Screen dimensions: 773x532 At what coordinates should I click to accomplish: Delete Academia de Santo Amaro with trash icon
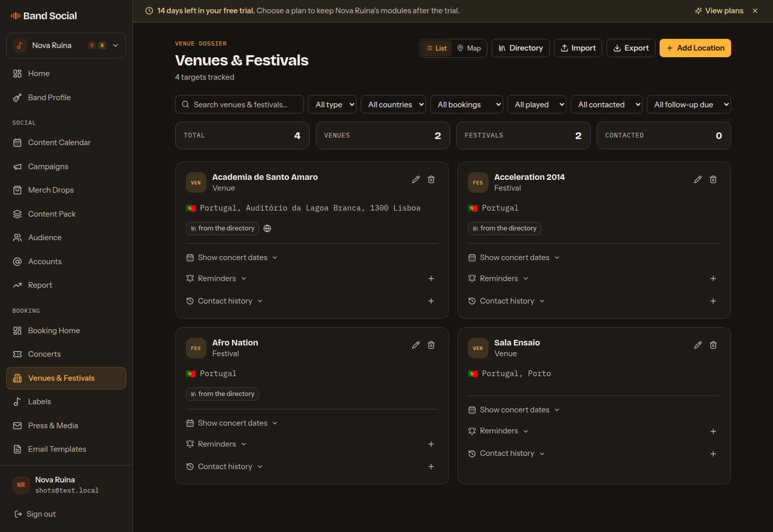[x=431, y=179]
